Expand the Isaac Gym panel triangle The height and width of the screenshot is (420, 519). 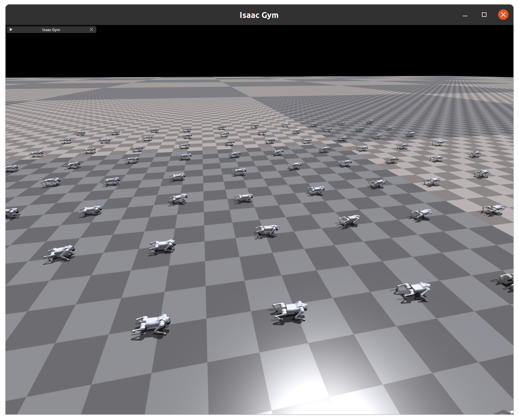pos(11,29)
